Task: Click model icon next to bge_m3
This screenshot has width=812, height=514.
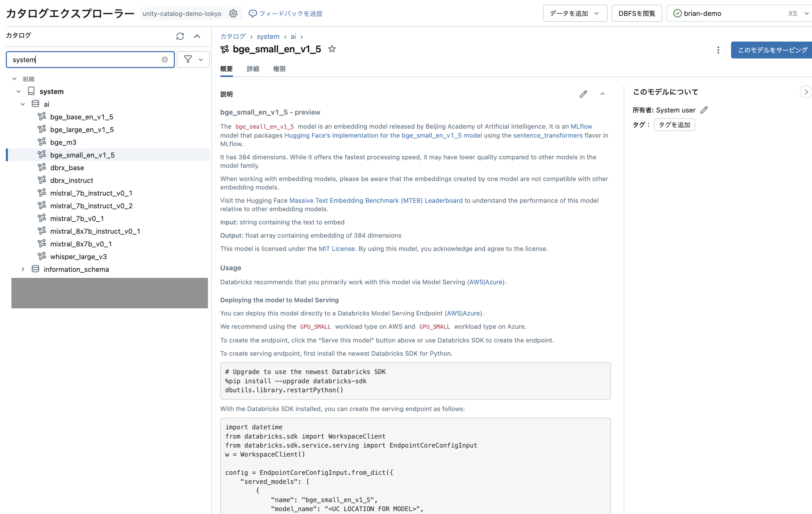Action: [42, 142]
